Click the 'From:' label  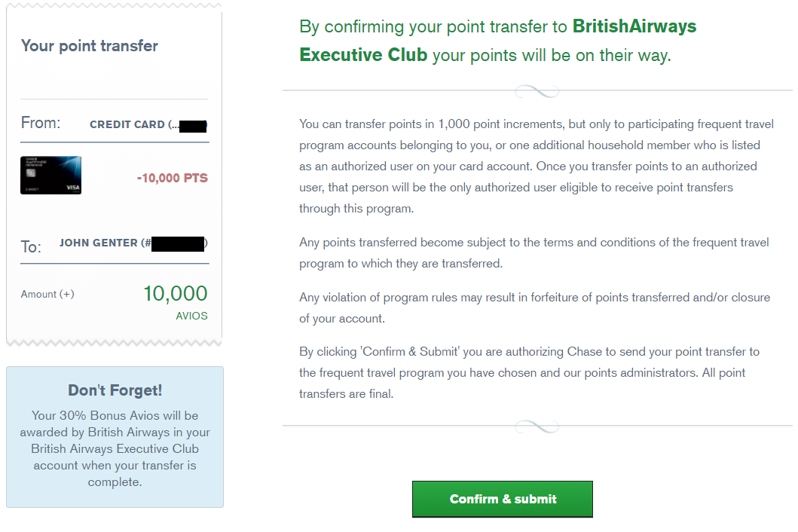[41, 123]
